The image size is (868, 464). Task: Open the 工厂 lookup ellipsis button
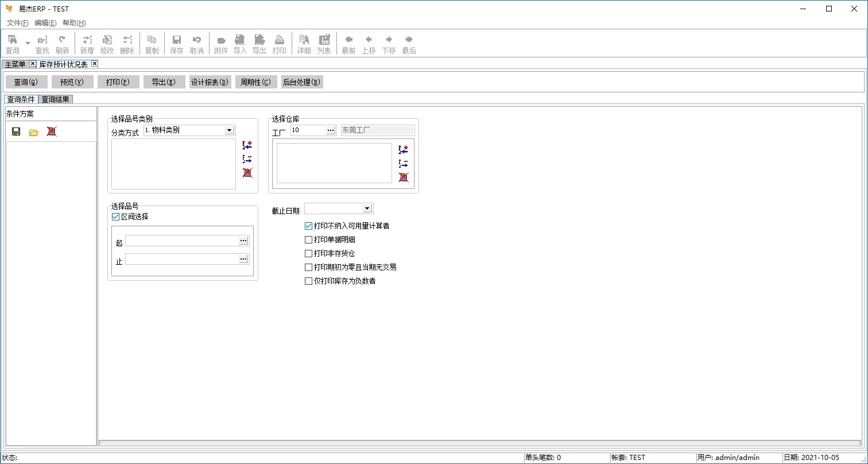(331, 130)
